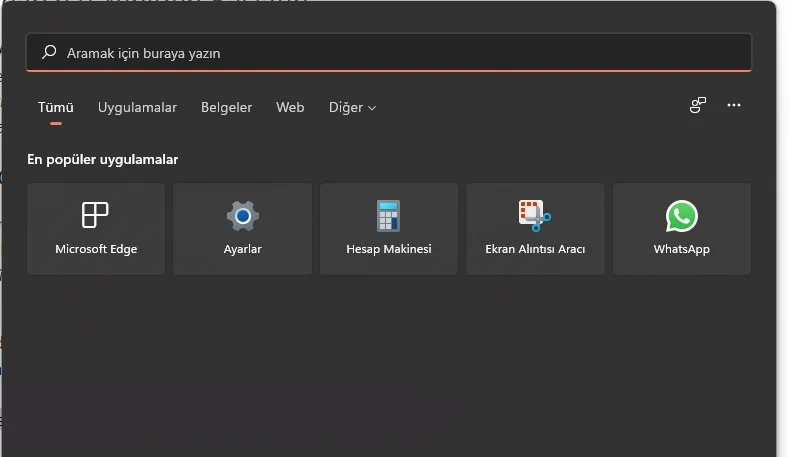Open the three-dot more options menu

734,105
